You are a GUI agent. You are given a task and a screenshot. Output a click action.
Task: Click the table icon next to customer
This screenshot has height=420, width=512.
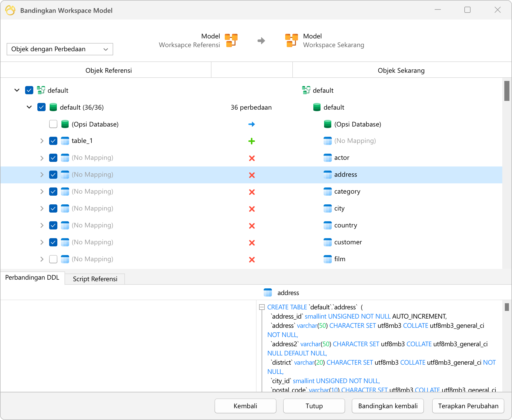click(x=328, y=242)
